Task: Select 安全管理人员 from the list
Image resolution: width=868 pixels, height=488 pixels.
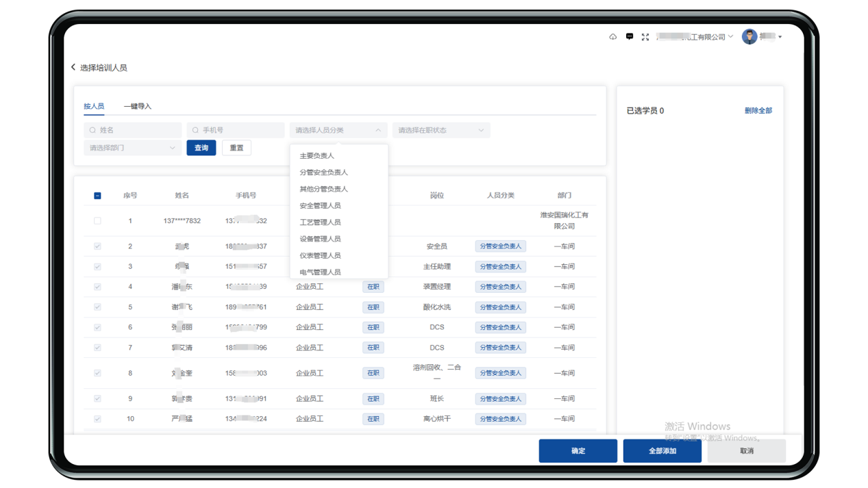Action: 320,205
